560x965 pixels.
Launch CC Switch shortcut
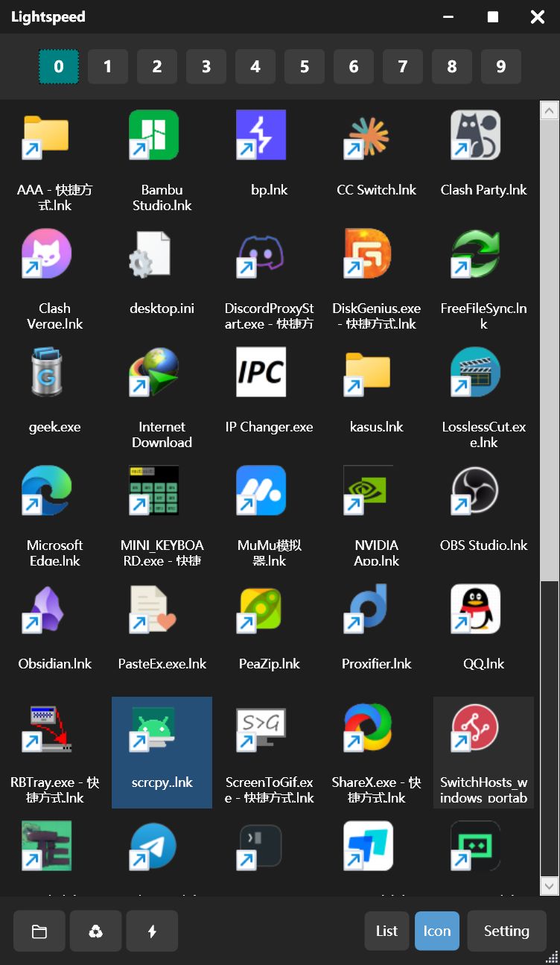[368, 136]
